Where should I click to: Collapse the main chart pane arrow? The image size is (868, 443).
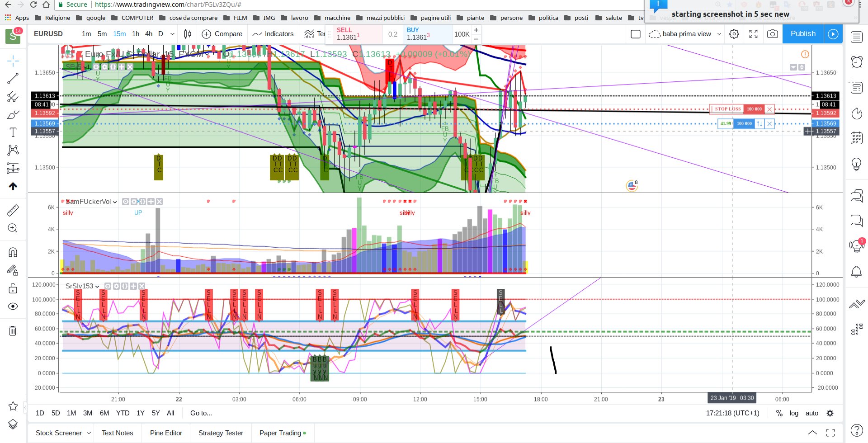793,67
